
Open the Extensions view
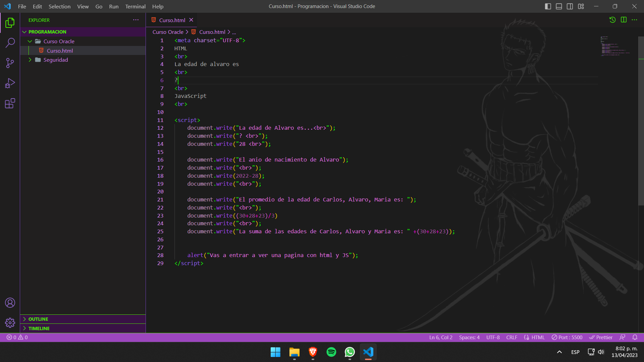pos(10,103)
